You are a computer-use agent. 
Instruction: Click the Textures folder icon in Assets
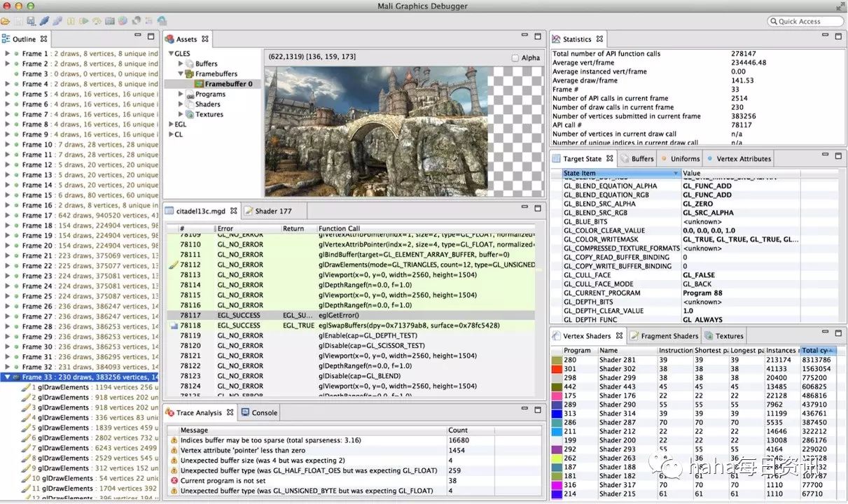pos(189,114)
